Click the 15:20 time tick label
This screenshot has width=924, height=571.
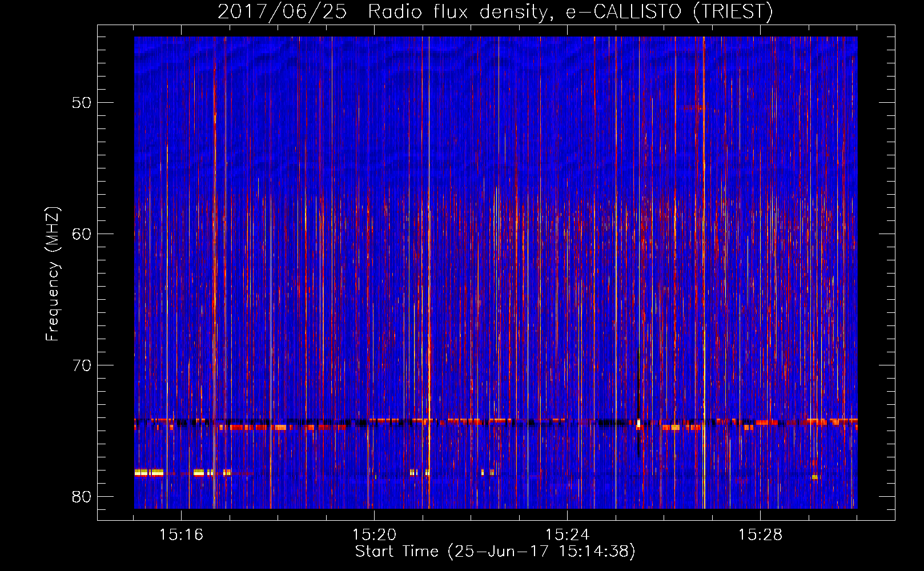click(374, 535)
